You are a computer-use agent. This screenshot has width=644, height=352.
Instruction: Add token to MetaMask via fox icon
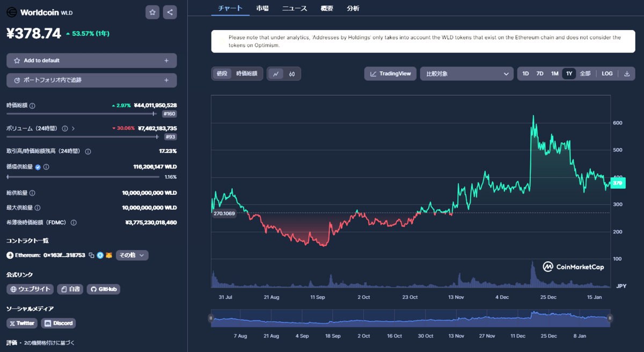[x=108, y=255]
